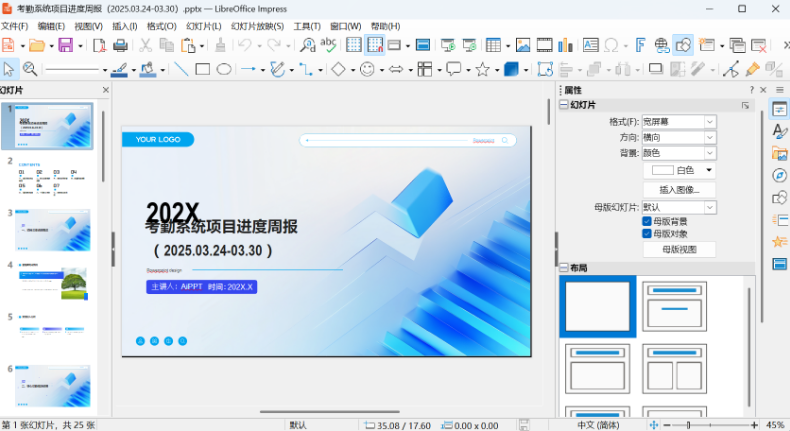Viewport: 790px width, 431px height.
Task: Collapse the 幻灯片 properties section
Action: 564,105
